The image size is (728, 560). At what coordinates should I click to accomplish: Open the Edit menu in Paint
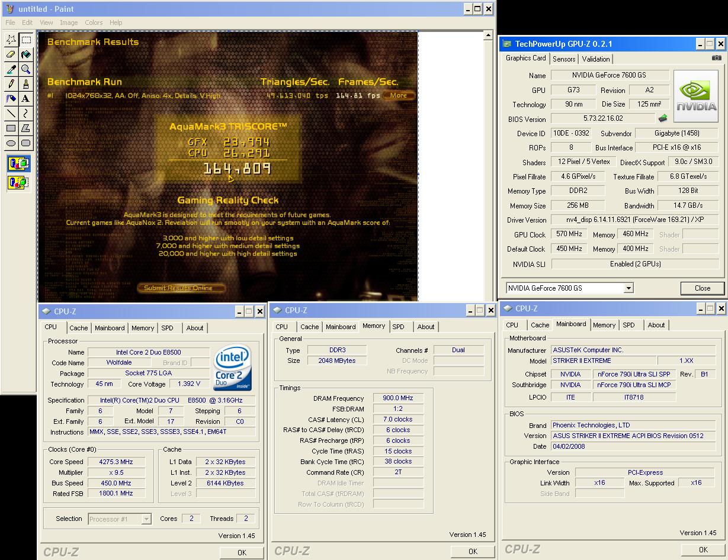point(27,22)
